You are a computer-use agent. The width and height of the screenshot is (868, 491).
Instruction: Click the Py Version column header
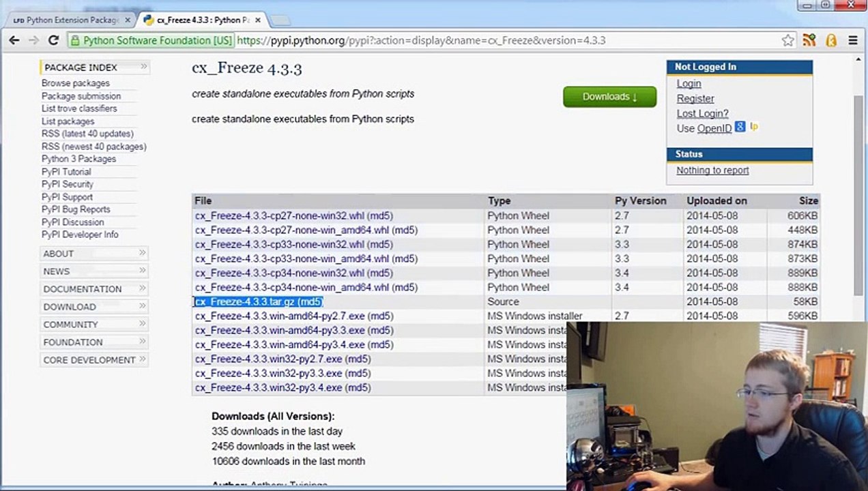coord(640,200)
